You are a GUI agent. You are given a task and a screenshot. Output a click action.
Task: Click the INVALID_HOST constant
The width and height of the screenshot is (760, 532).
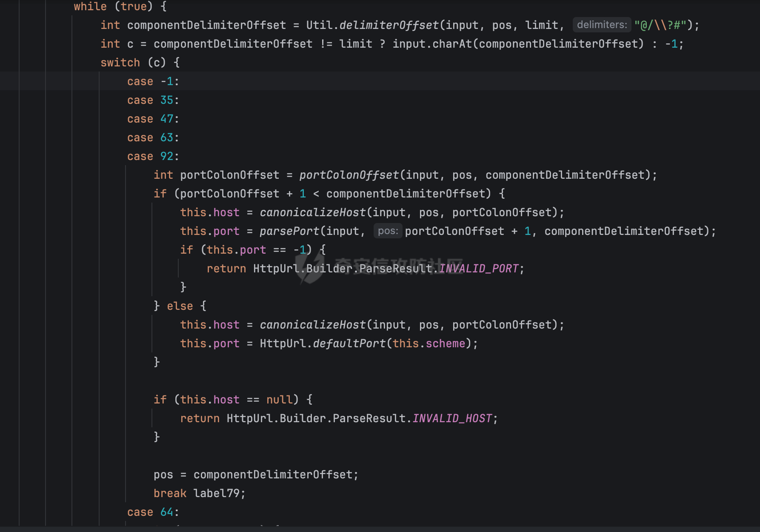tap(452, 418)
